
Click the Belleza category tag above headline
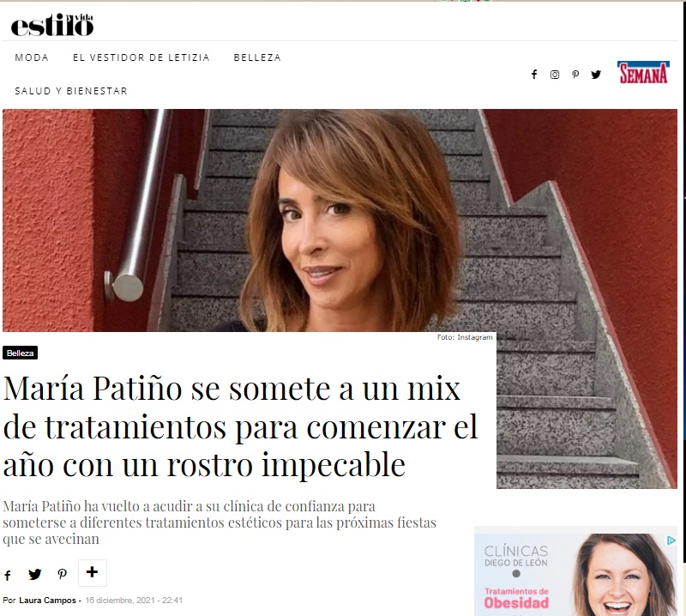coord(20,353)
